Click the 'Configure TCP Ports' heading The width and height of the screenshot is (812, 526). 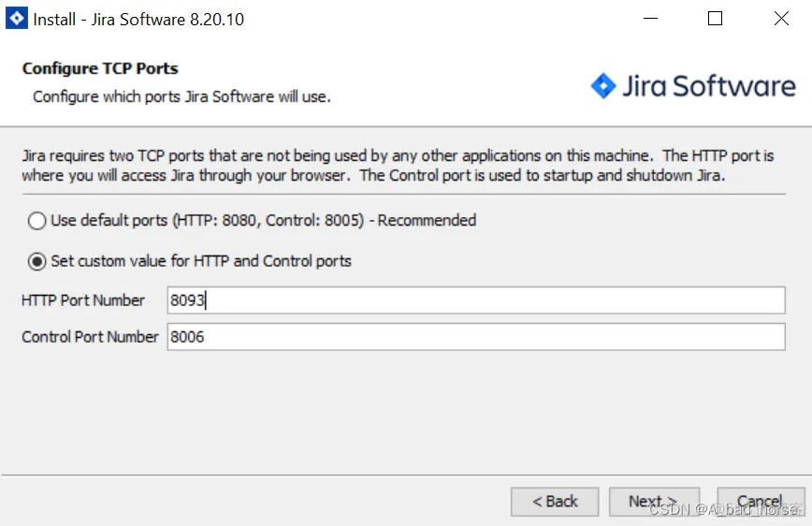(100, 68)
